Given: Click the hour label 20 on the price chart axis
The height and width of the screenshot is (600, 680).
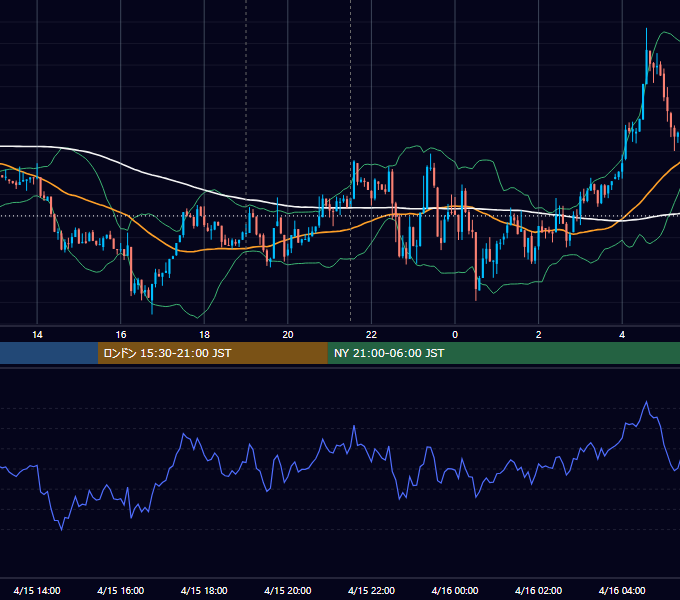Looking at the screenshot, I should pyautogui.click(x=288, y=335).
